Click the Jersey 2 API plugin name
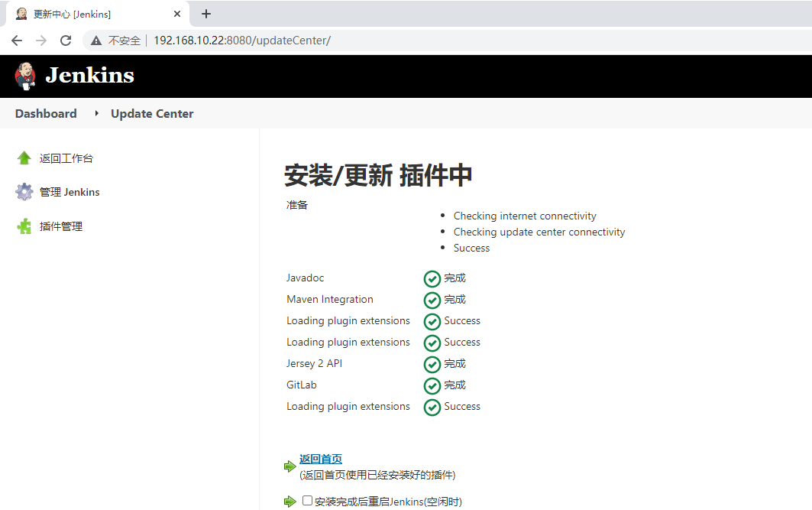Image resolution: width=812 pixels, height=510 pixels. 315,363
